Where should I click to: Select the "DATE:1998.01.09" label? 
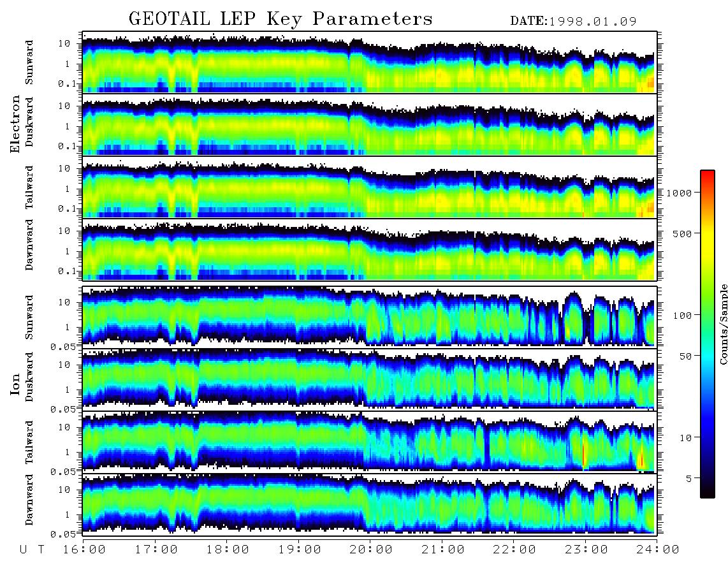pyautogui.click(x=573, y=21)
